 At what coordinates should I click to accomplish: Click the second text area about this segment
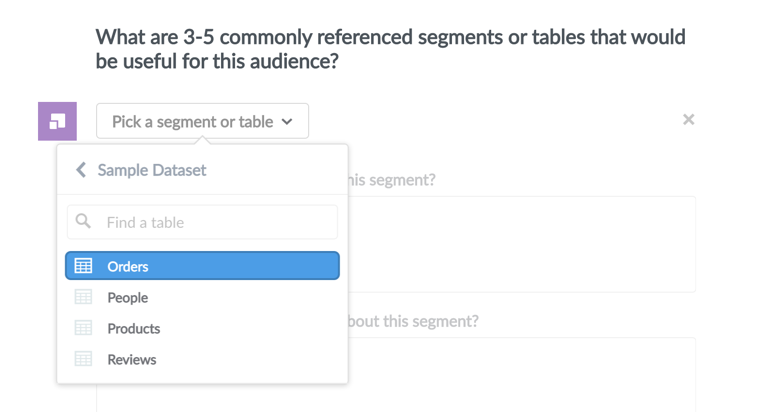tap(521, 375)
